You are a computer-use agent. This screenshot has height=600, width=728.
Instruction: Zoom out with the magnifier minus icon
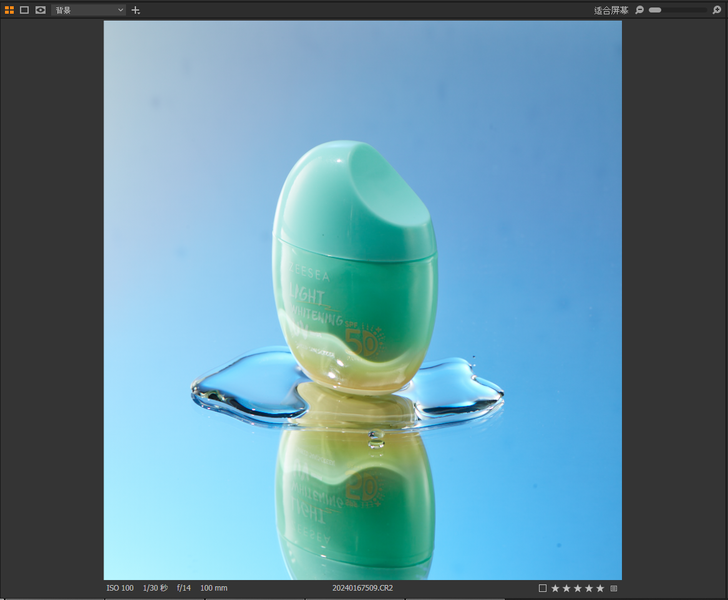639,10
